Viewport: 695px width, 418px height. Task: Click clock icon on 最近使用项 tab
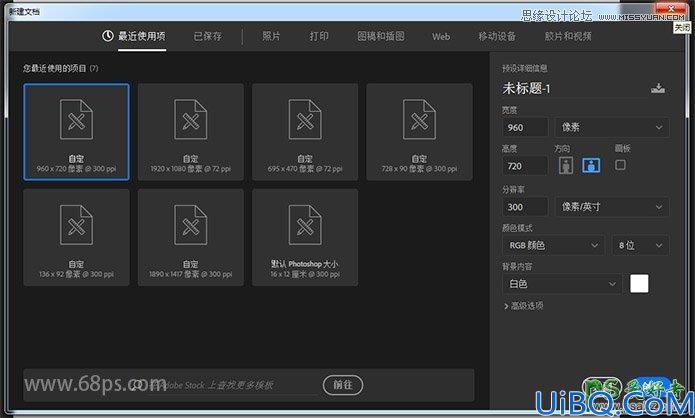pyautogui.click(x=108, y=36)
